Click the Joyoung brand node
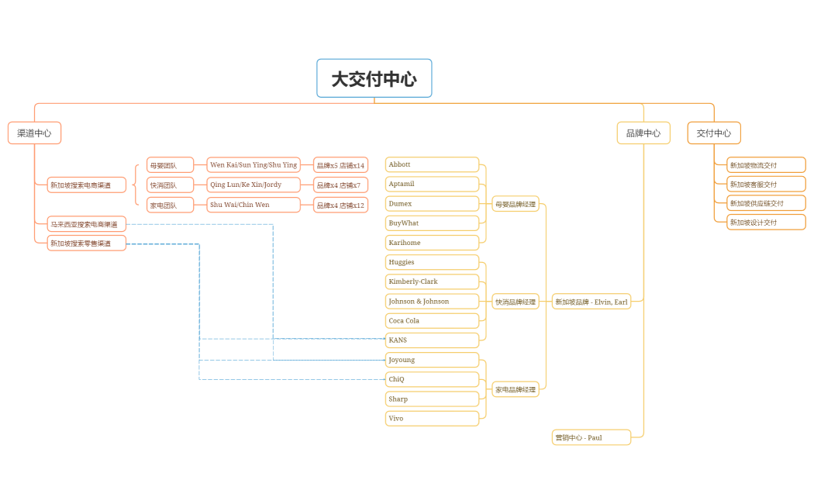 coord(432,360)
